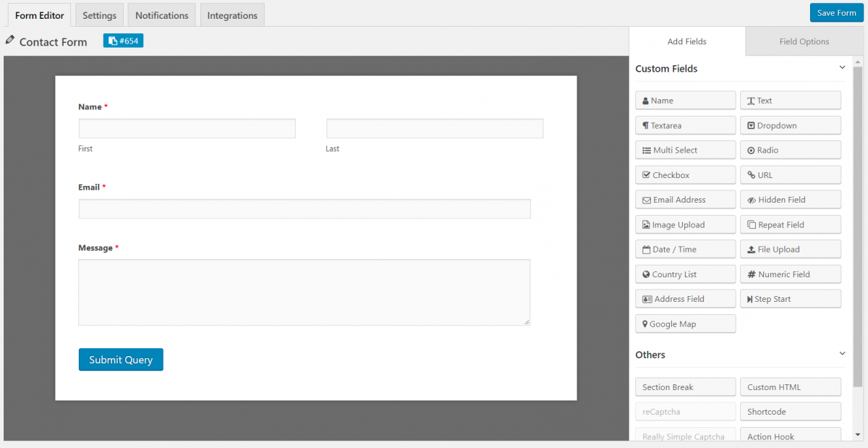Viewport: 868px width, 448px height.
Task: Click the blue #654 shortcode badge
Action: click(x=123, y=41)
